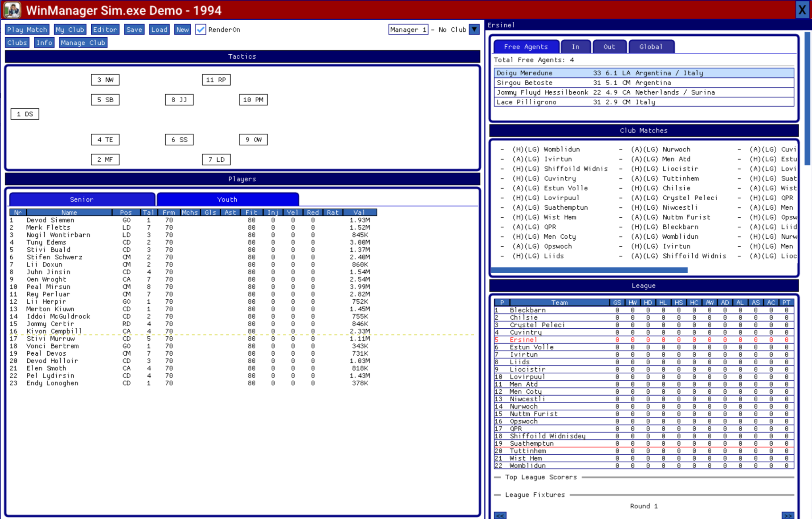Select the 1 DS goalkeeper position box
This screenshot has width=812, height=519.
tap(25, 114)
